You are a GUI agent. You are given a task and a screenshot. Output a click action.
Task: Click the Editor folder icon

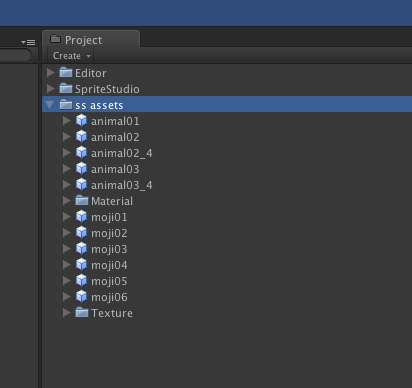66,72
